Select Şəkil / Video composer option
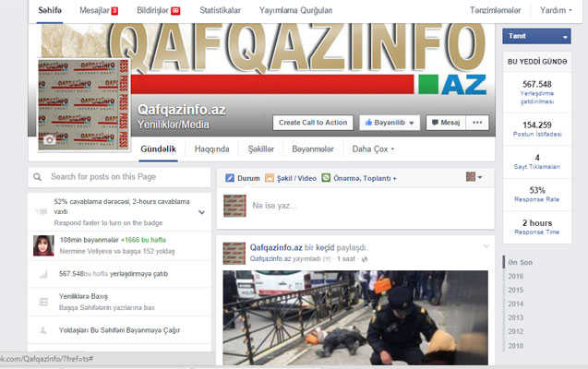588x369 pixels. (291, 178)
